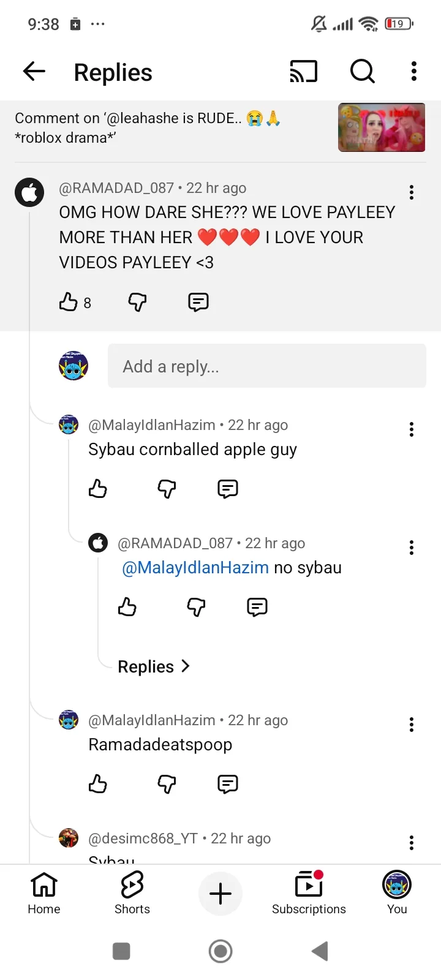Screen dimensions: 441x980
Task: Dislike the 'no sybau' reply
Action: click(196, 607)
